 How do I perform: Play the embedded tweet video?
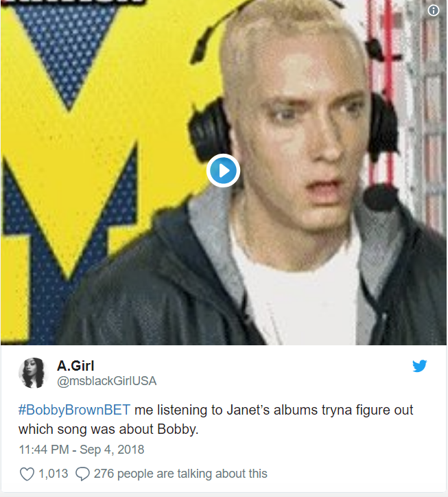(223, 170)
